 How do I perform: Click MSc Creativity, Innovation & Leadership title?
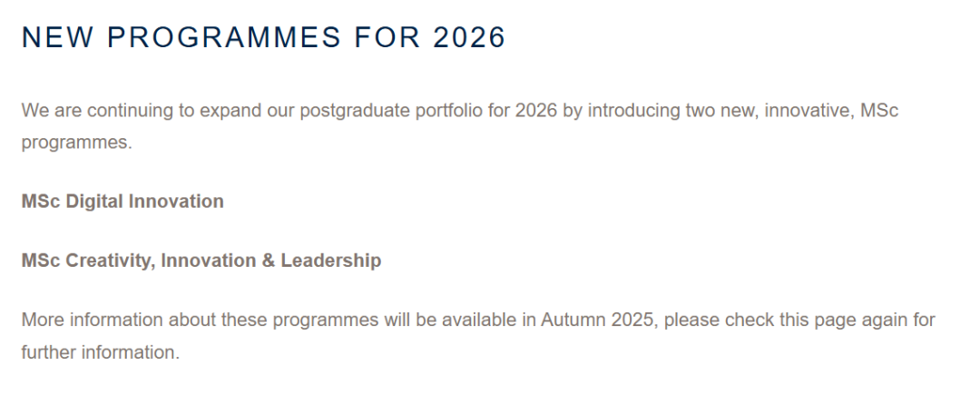click(x=201, y=261)
